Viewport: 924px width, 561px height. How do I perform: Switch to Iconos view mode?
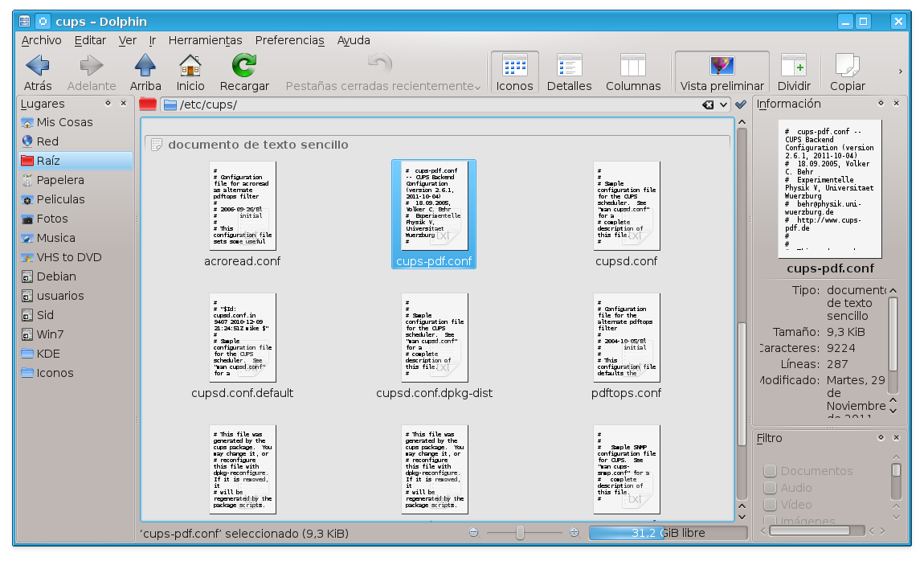[513, 71]
